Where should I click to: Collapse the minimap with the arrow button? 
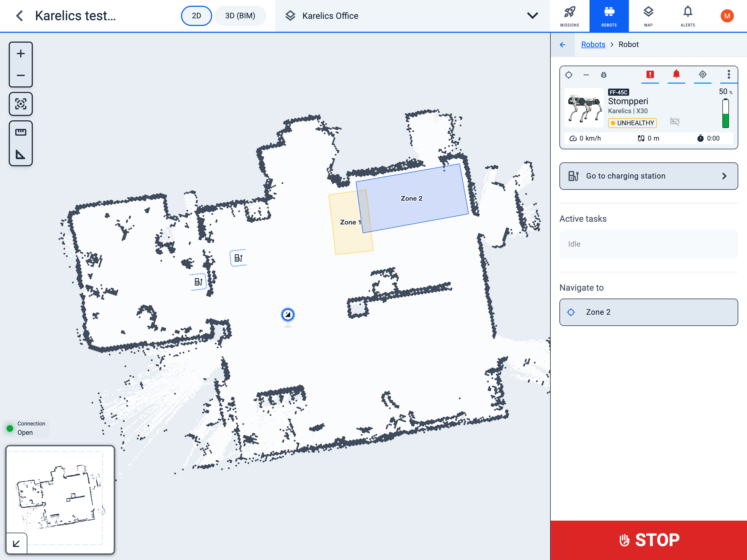coord(16,543)
